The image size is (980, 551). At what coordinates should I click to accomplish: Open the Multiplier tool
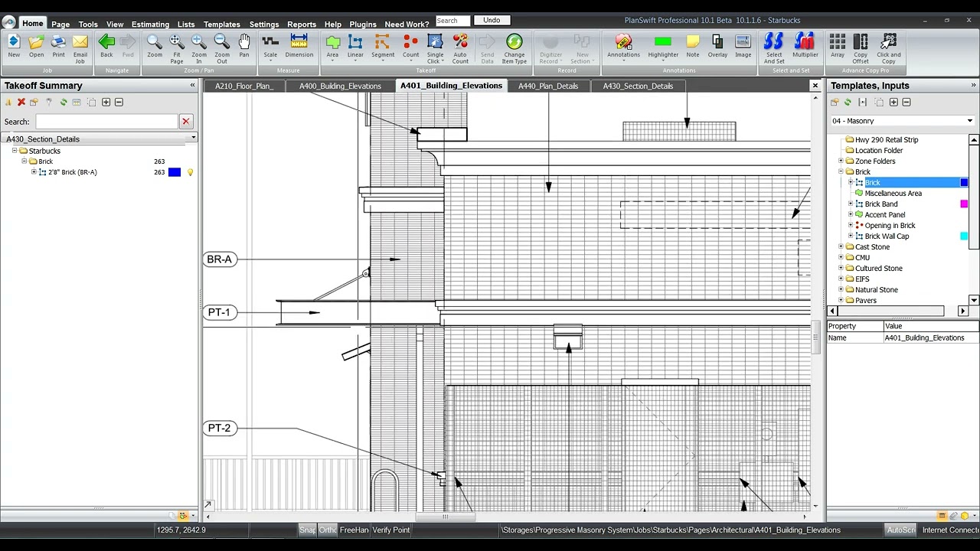pyautogui.click(x=805, y=46)
